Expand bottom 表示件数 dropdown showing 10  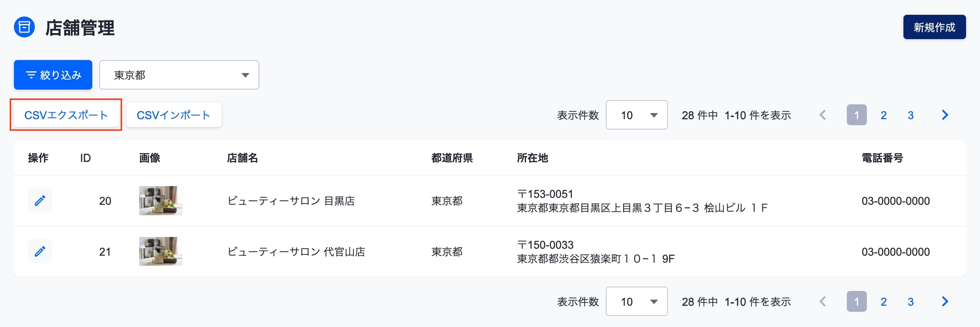tap(637, 301)
